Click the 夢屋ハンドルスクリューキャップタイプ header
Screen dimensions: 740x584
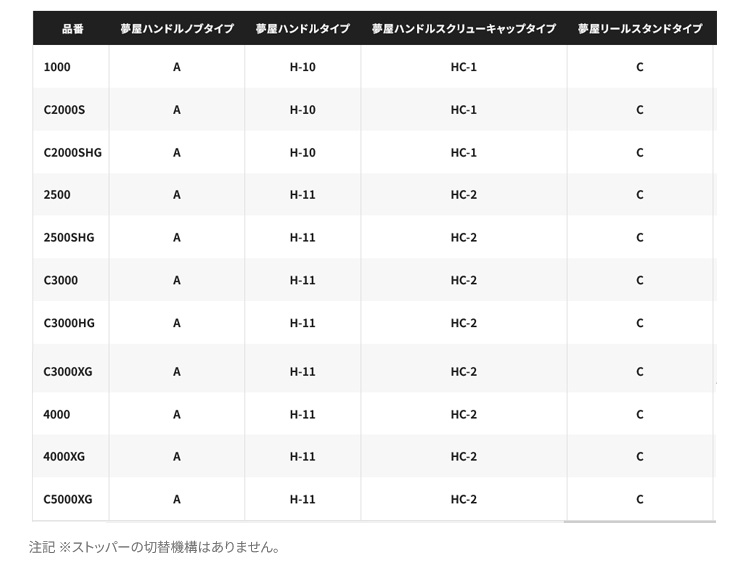point(463,29)
